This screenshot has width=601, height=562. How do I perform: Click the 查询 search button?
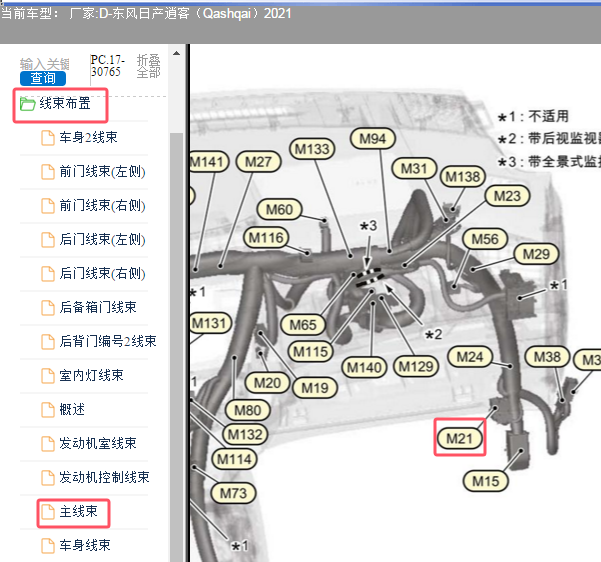43,78
